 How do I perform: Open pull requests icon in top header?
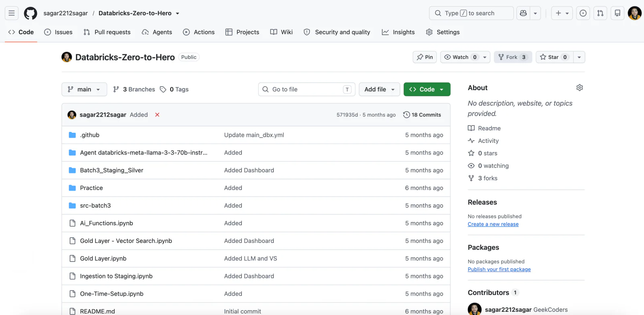click(600, 13)
